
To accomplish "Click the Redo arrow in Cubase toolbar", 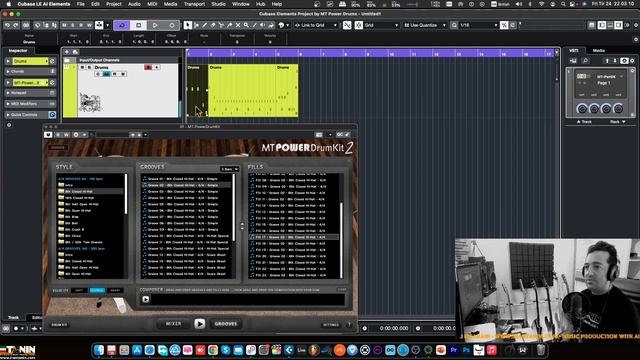I will coord(16,25).
